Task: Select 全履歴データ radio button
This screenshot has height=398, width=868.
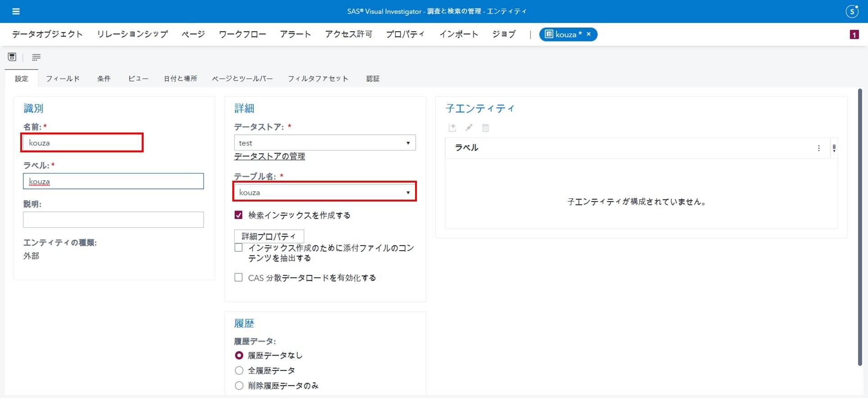Action: point(239,371)
